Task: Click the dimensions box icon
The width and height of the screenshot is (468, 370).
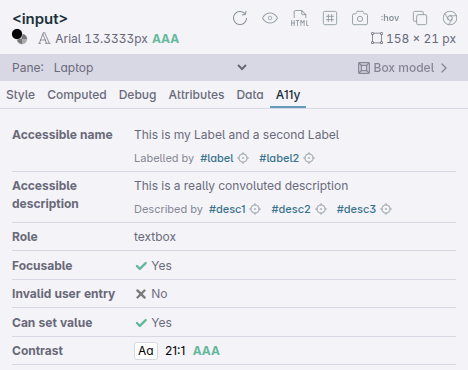Action: 377,38
